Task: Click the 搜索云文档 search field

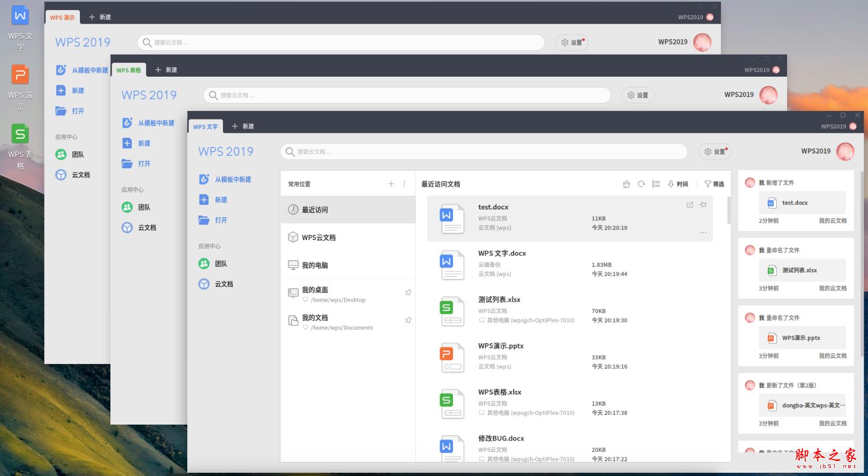Action: pyautogui.click(x=484, y=152)
